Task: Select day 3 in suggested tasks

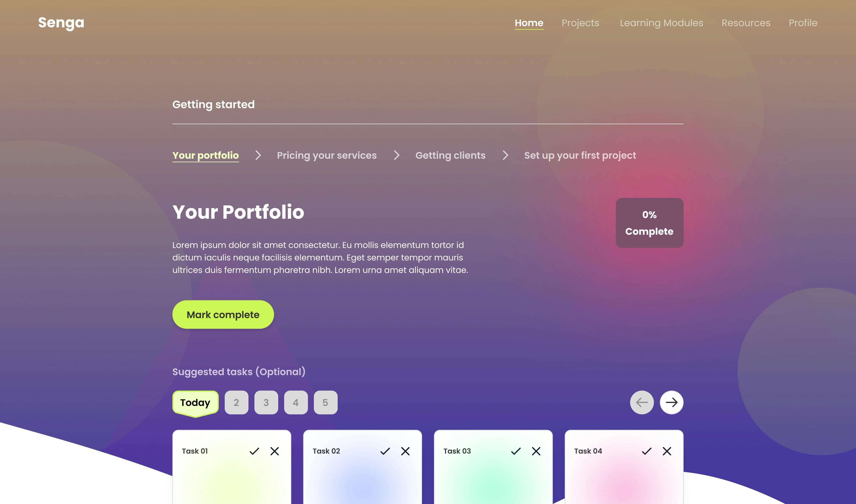Action: pos(266,402)
